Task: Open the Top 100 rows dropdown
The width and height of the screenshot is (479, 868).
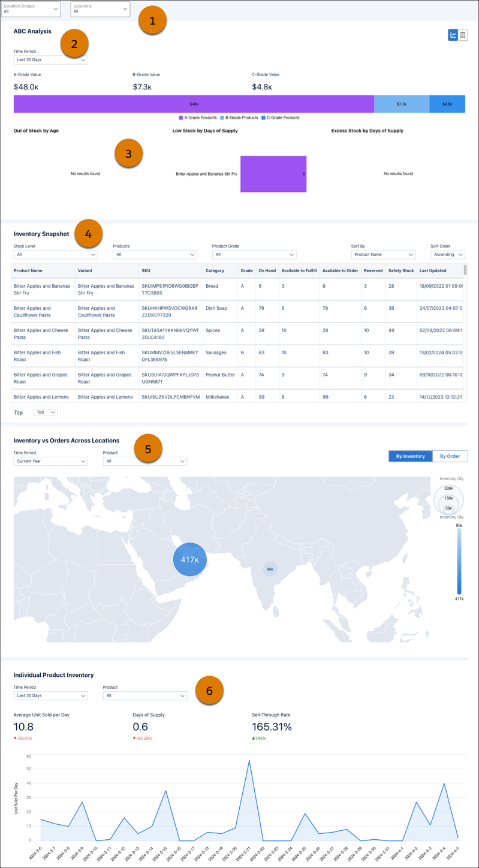Action: [46, 412]
